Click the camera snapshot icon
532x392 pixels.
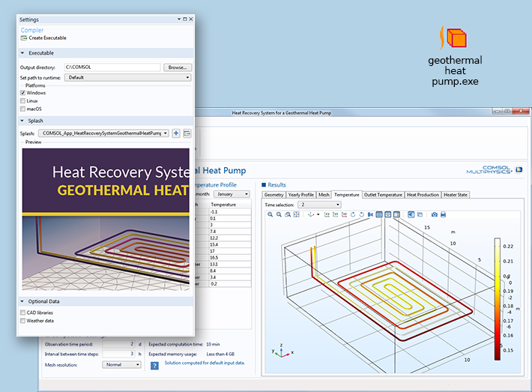tap(434, 214)
